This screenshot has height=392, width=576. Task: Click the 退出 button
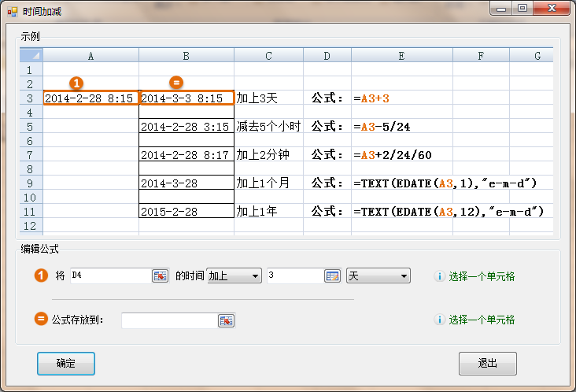(488, 364)
